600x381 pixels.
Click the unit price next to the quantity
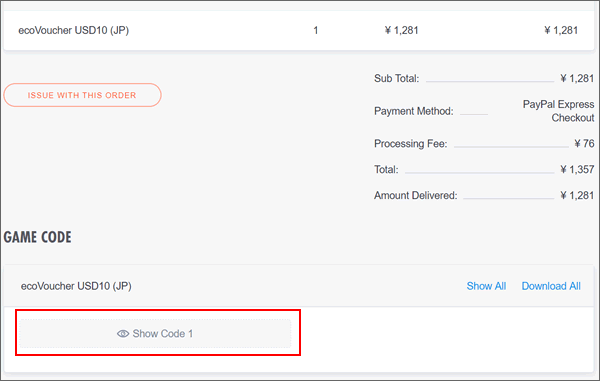pyautogui.click(x=401, y=30)
